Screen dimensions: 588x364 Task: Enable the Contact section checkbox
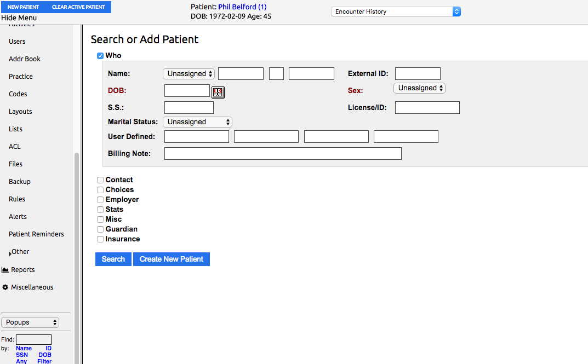pos(100,180)
